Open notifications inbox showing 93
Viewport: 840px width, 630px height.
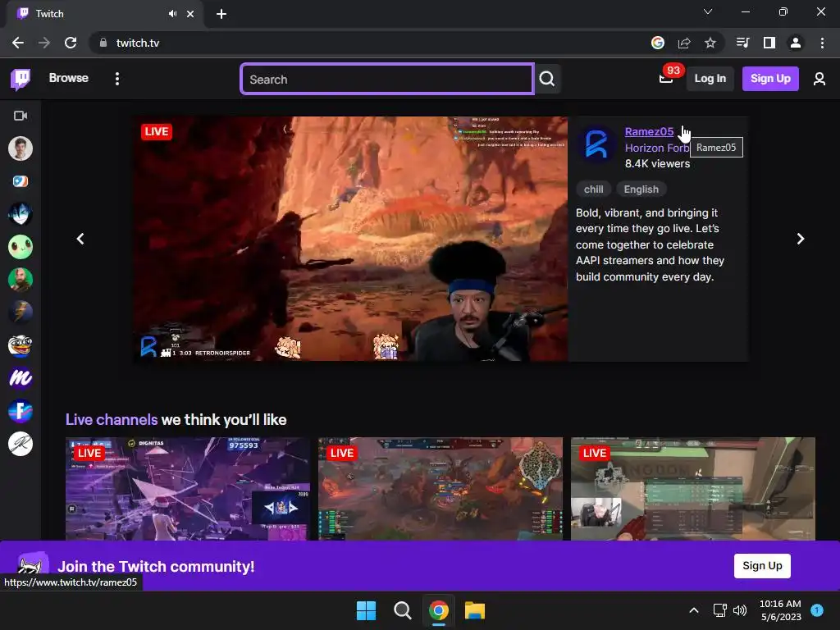[x=666, y=78]
